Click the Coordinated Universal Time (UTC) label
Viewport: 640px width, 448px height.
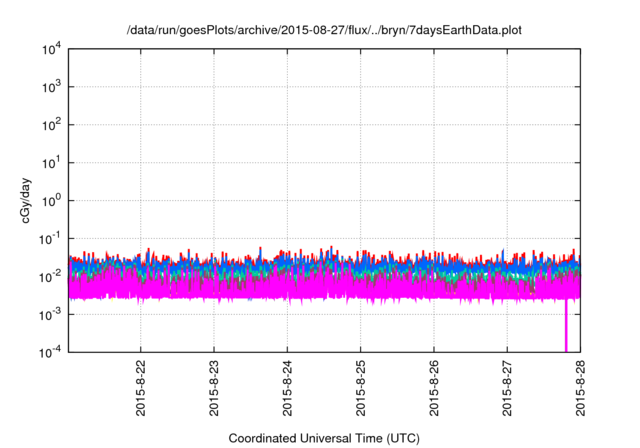324,439
